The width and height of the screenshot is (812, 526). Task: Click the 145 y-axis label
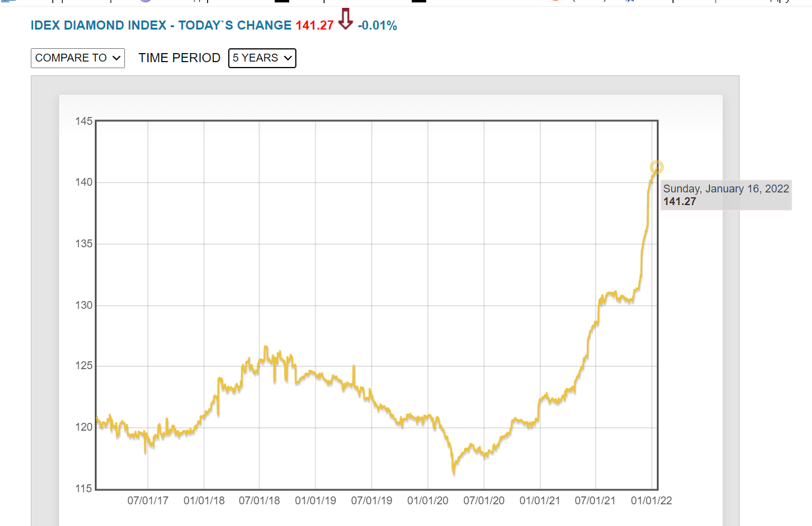pos(85,121)
